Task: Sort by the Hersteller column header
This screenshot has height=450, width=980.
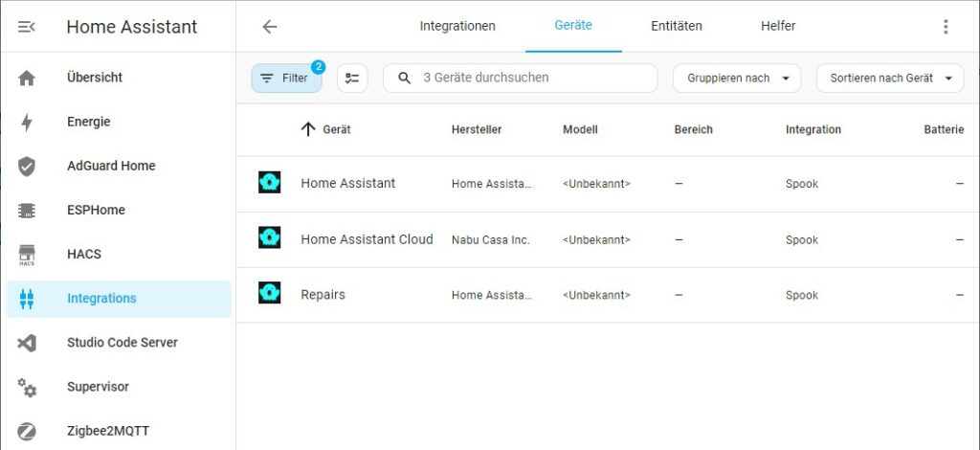Action: coord(477,130)
